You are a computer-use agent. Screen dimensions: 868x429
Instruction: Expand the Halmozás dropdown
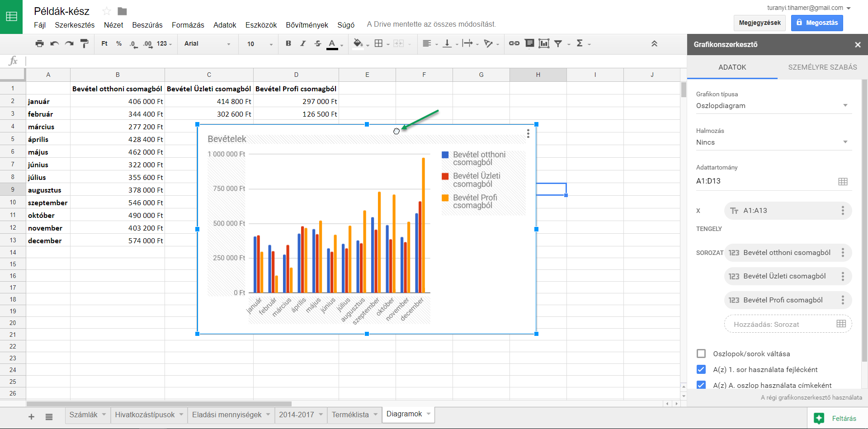click(x=771, y=142)
